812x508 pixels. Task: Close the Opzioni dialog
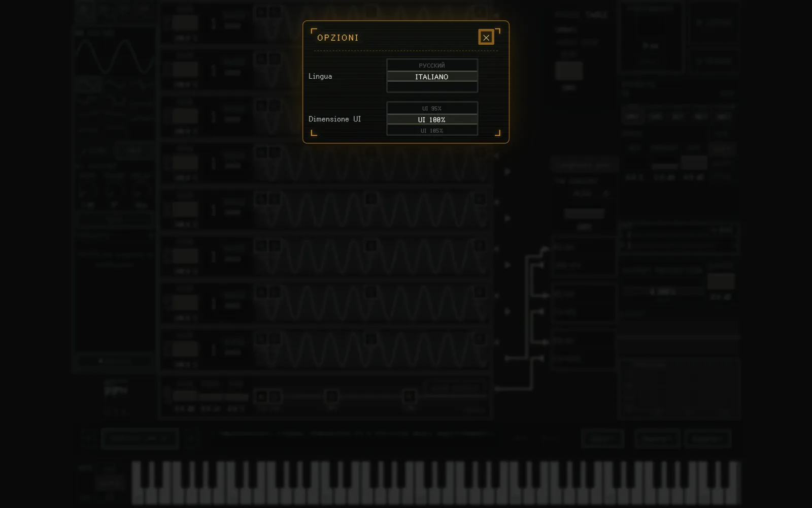coord(486,37)
